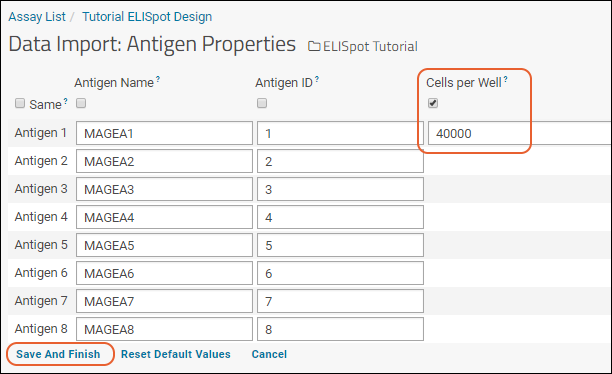
Task: Check the Antigen ID same-value checkbox
Action: pyautogui.click(x=262, y=103)
